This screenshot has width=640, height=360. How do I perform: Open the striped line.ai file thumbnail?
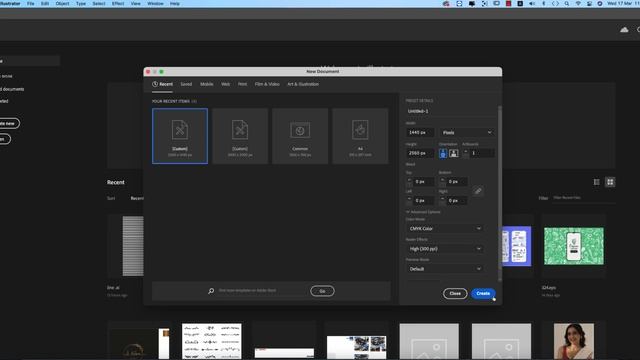[133, 246]
